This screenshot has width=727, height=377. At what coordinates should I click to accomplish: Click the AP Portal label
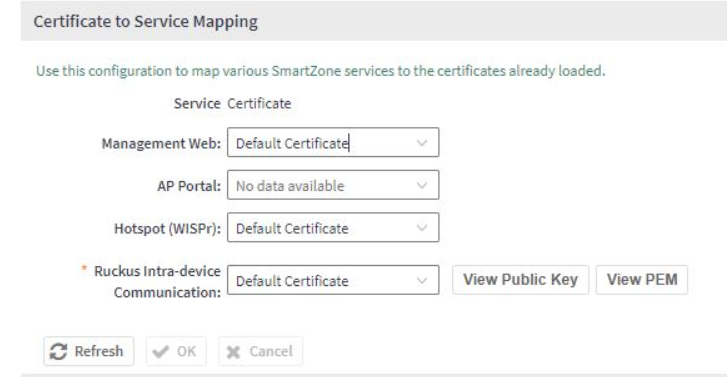[x=189, y=186]
